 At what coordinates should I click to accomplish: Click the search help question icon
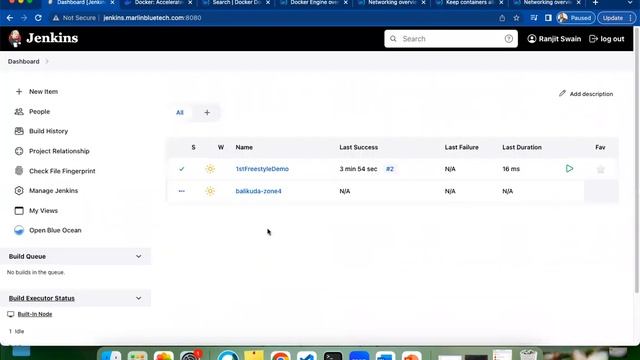point(509,39)
